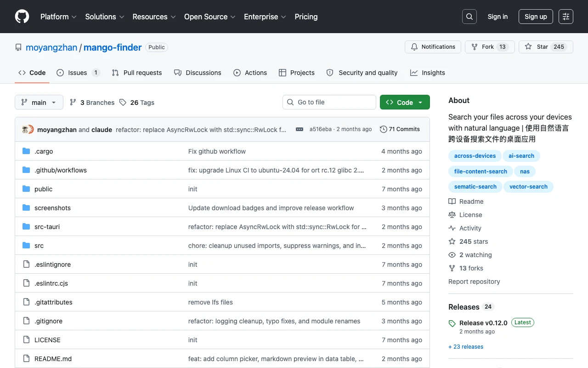The height and width of the screenshot is (368, 588).
Task: Open the Enterprise dropdown menu
Action: [x=265, y=17]
